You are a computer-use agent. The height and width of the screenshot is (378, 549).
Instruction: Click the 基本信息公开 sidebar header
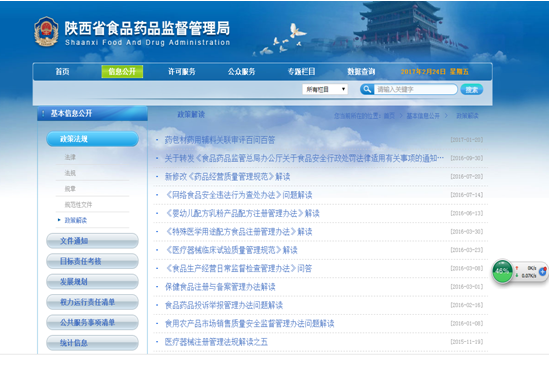click(x=92, y=113)
